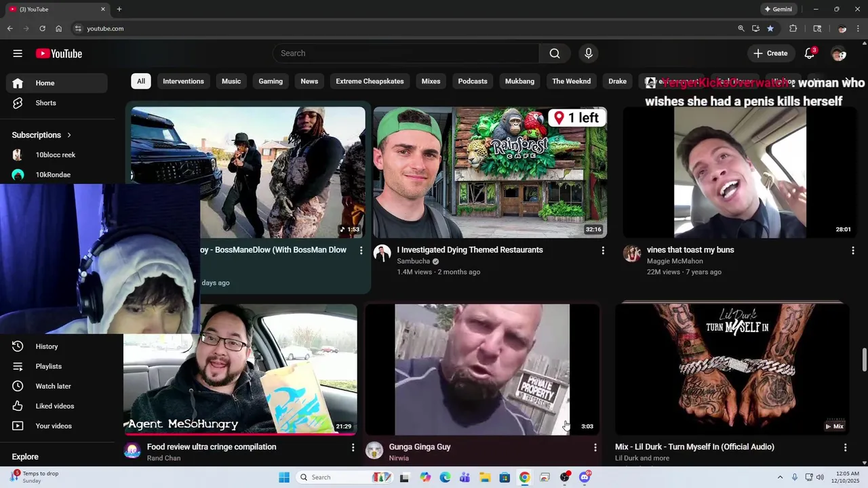Open options for Food review cringe compilation
The height and width of the screenshot is (488, 868).
tap(353, 447)
